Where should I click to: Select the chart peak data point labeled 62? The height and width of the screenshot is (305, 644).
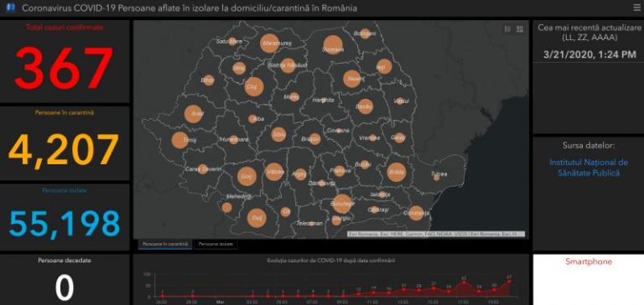click(464, 282)
